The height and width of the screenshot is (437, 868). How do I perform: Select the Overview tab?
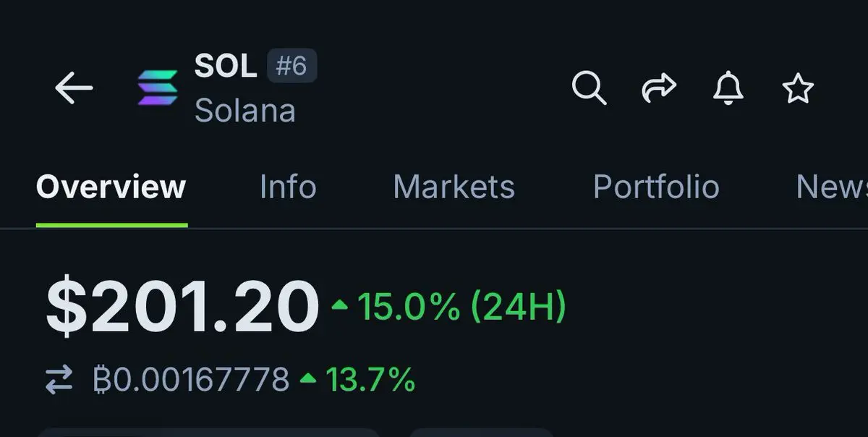pyautogui.click(x=111, y=187)
